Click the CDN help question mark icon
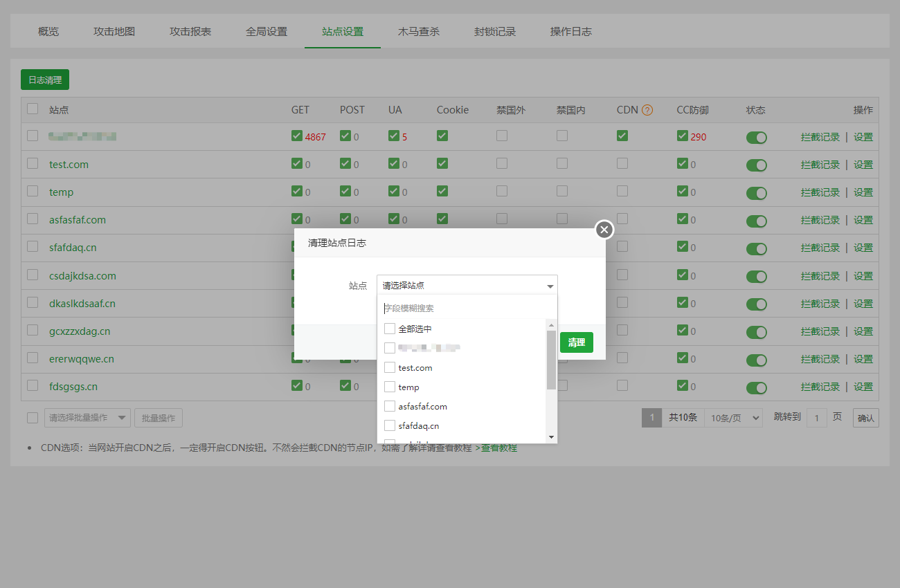The height and width of the screenshot is (588, 900). point(647,110)
